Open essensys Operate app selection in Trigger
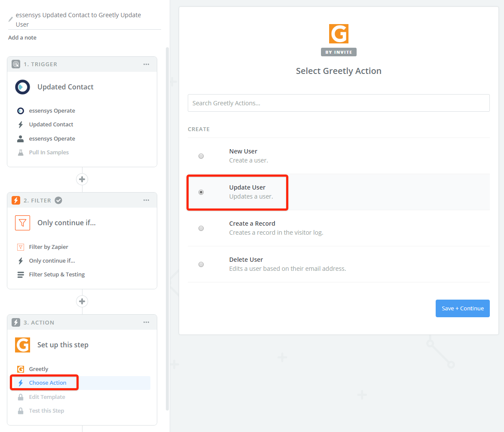 tap(52, 110)
